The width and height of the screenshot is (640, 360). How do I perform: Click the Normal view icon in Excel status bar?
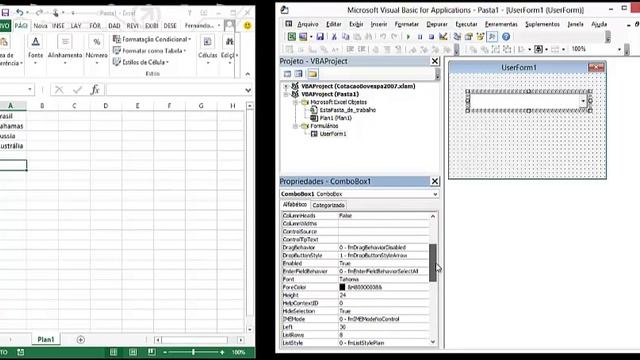113,352
